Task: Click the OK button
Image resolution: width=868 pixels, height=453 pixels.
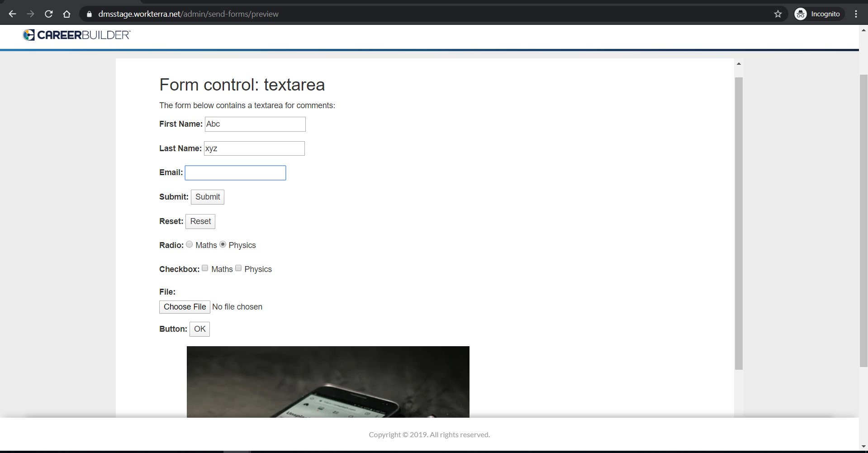Action: click(199, 329)
